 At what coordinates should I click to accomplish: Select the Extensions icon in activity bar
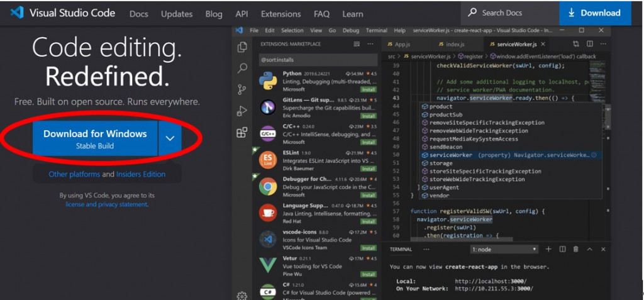tap(242, 132)
